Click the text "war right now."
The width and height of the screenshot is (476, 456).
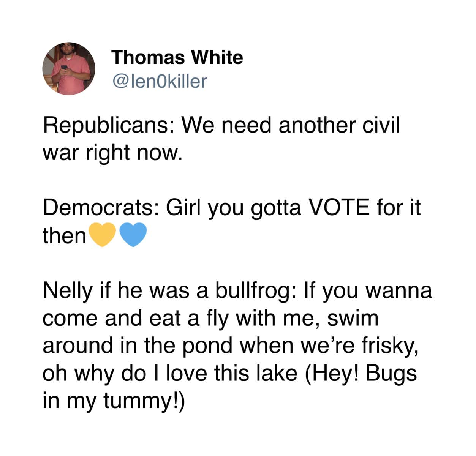click(110, 153)
